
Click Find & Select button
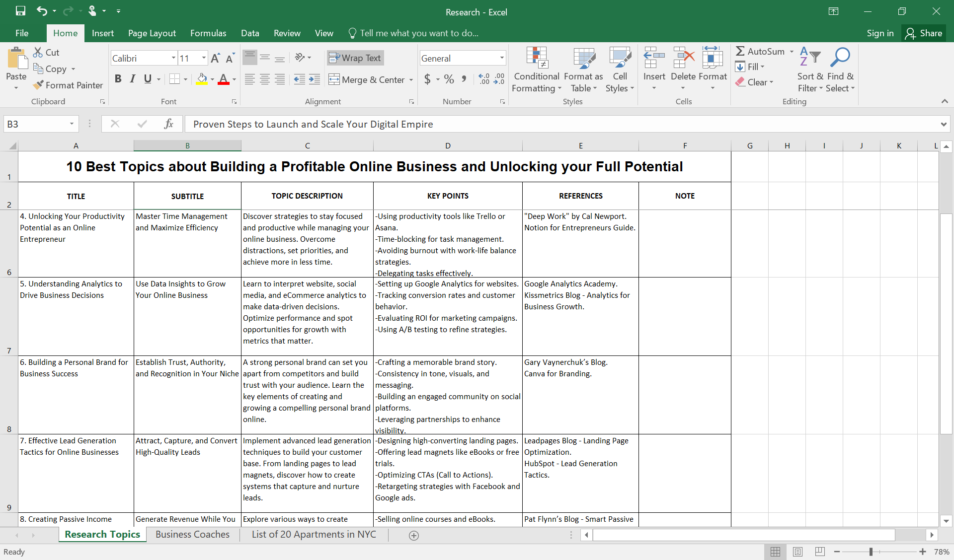840,70
